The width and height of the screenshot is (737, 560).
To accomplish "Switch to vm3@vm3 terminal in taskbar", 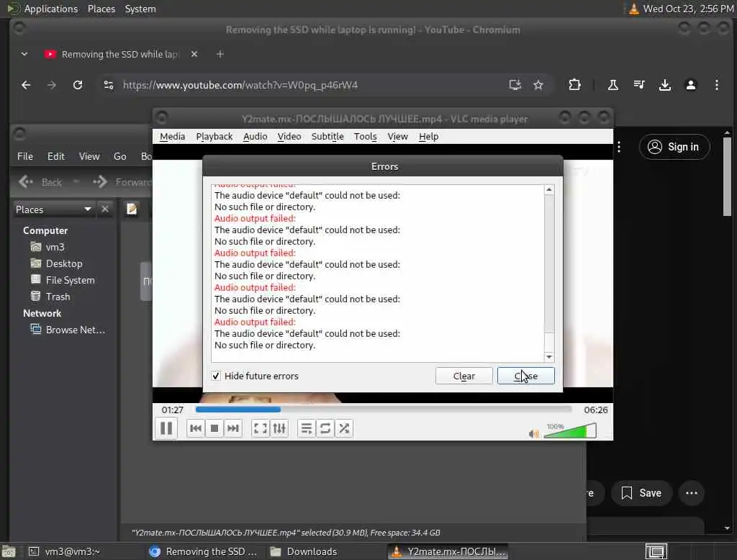I will point(64,551).
